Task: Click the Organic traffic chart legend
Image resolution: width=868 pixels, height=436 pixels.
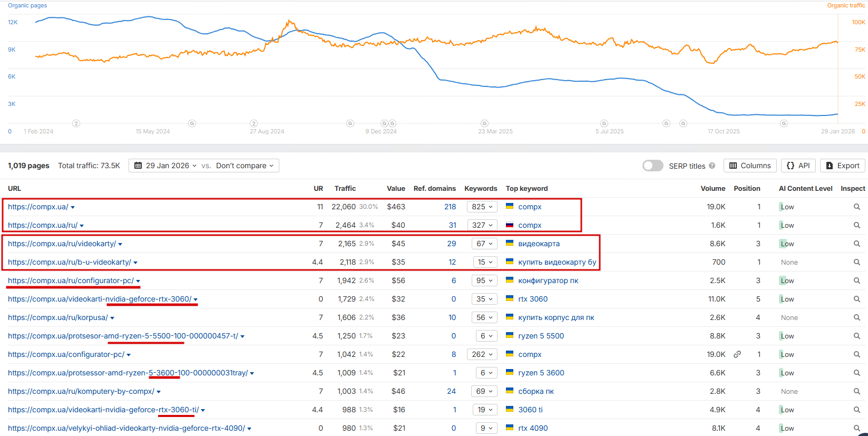Action: [x=846, y=5]
